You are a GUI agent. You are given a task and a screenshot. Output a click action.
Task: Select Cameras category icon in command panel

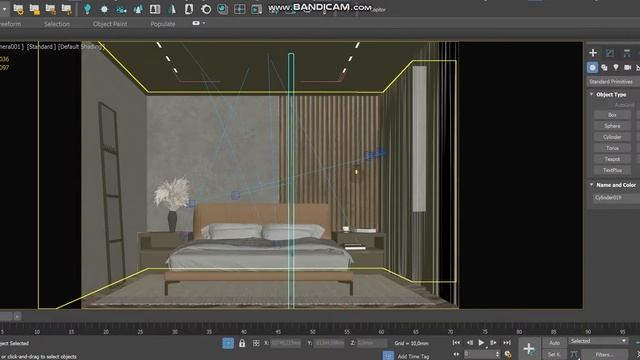point(627,67)
